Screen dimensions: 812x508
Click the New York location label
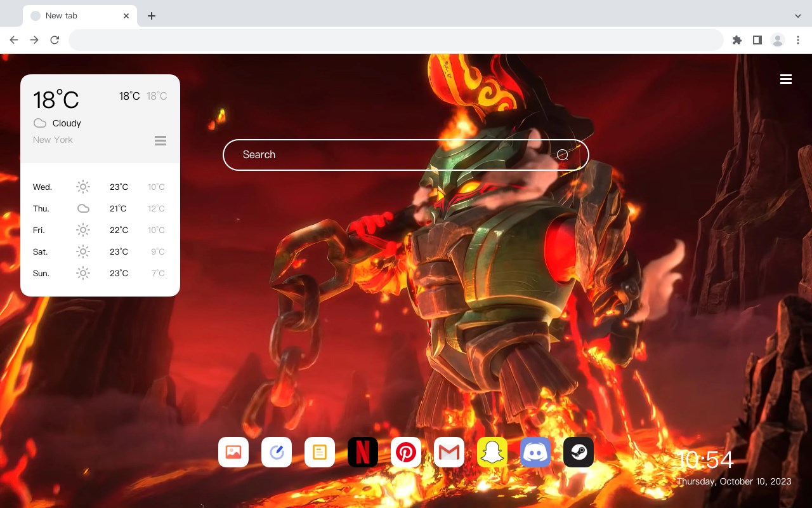pyautogui.click(x=53, y=140)
